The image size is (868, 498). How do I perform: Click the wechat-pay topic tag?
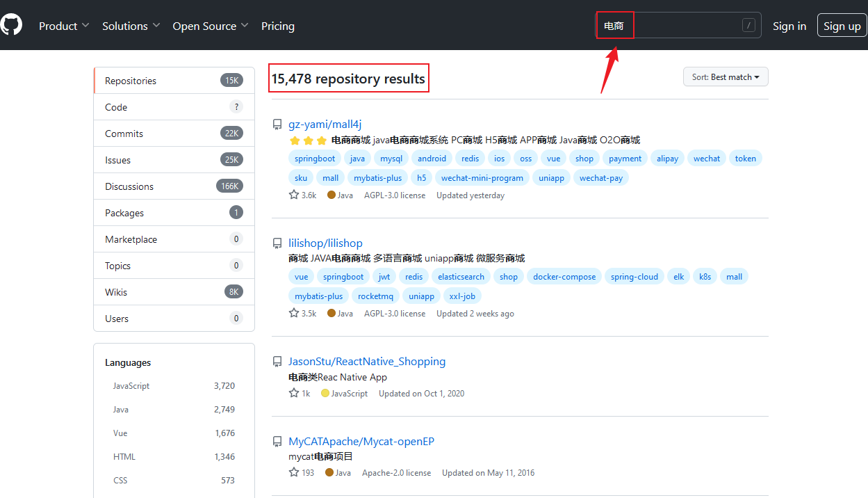click(601, 178)
